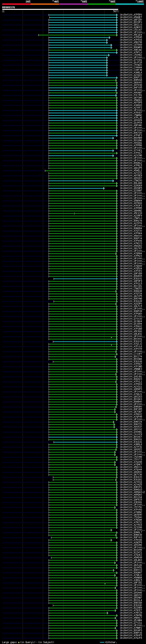Select the UniRef100_Q7XXD1 label
Viewport: 146px width, 644px height.
coord(131,60)
